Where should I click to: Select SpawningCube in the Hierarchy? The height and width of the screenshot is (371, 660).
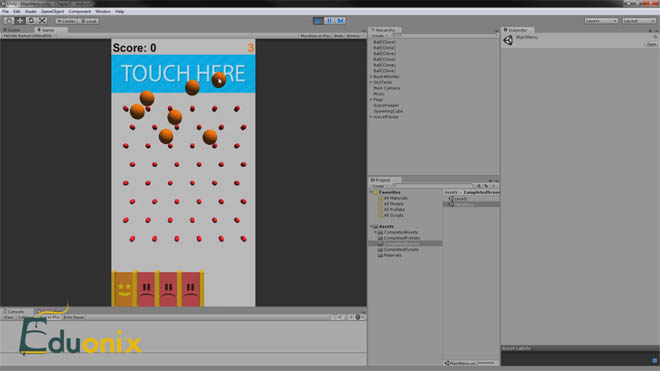[388, 111]
